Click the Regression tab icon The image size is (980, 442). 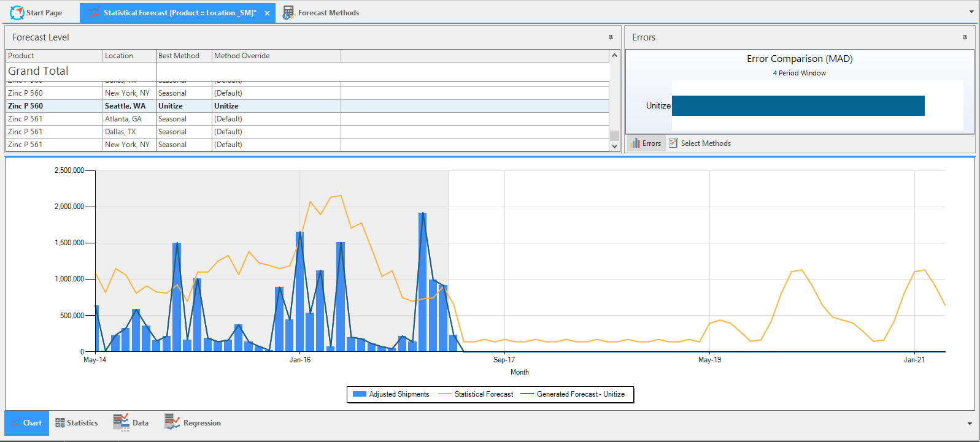coord(172,422)
